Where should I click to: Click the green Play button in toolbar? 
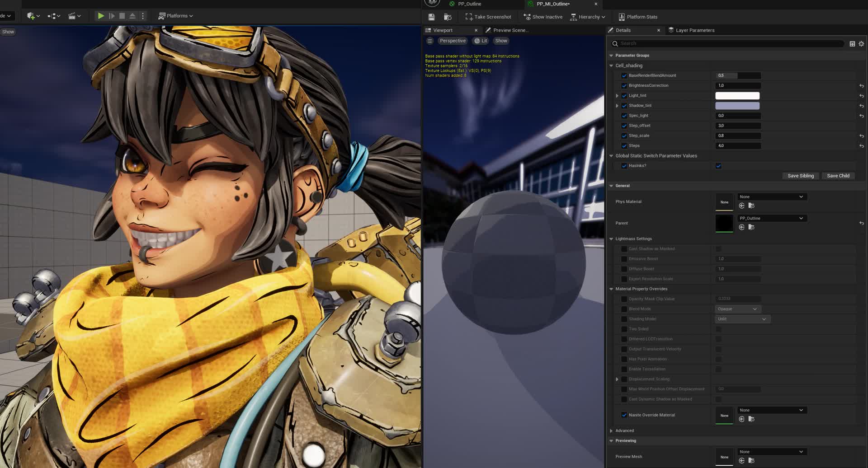click(x=101, y=16)
